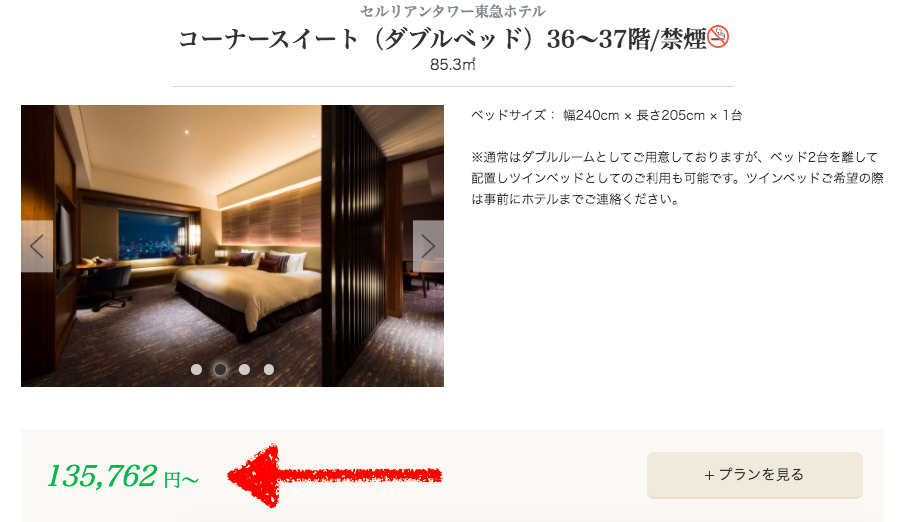Click the 135,762円 price text
The width and height of the screenshot is (898, 522).
point(123,476)
